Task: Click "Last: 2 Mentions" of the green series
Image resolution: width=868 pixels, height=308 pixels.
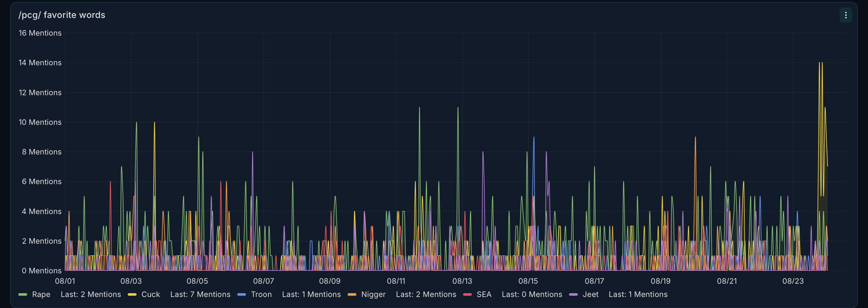Action: (x=91, y=294)
